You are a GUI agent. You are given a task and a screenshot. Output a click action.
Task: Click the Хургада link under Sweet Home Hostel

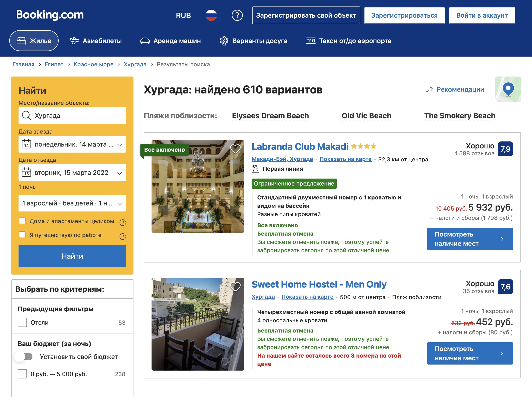(263, 297)
